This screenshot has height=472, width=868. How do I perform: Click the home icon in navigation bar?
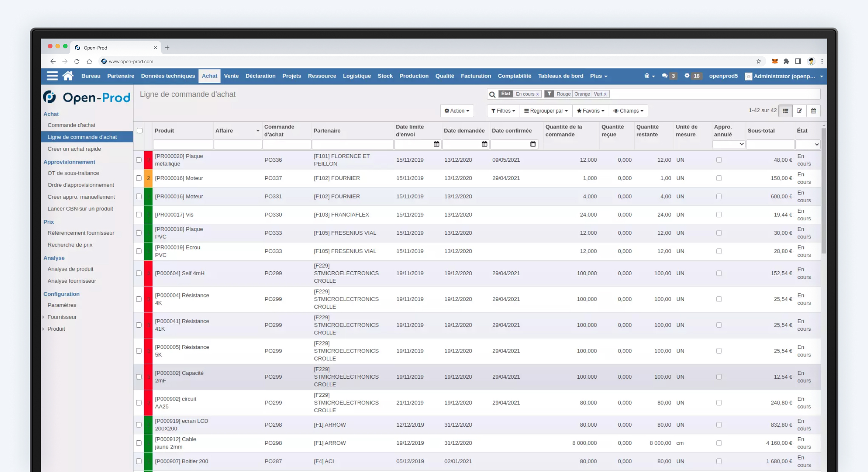pos(68,76)
